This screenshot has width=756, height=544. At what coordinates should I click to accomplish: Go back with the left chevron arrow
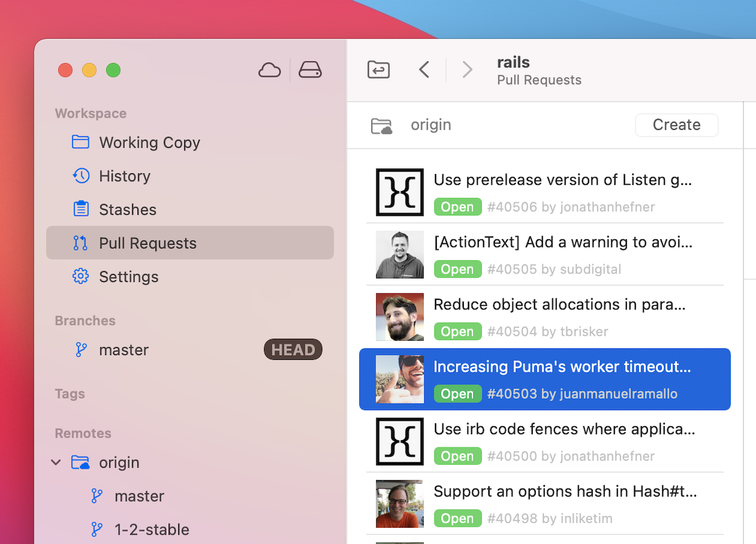424,70
